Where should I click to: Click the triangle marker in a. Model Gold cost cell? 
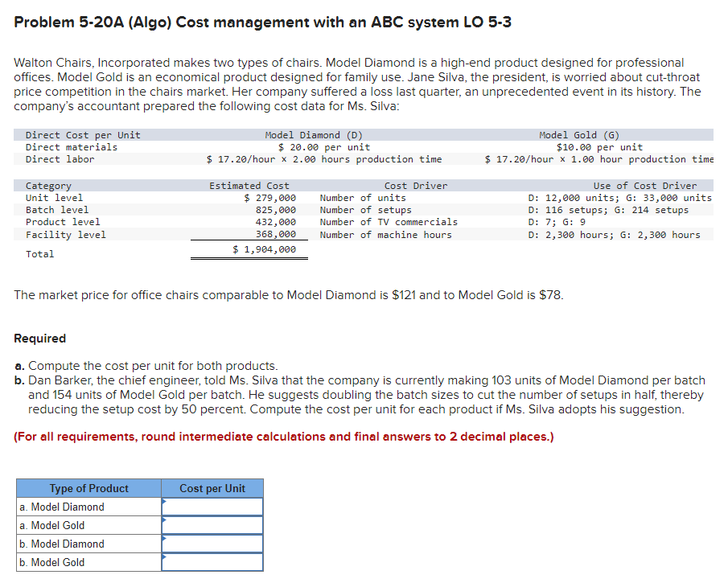pyautogui.click(x=166, y=520)
